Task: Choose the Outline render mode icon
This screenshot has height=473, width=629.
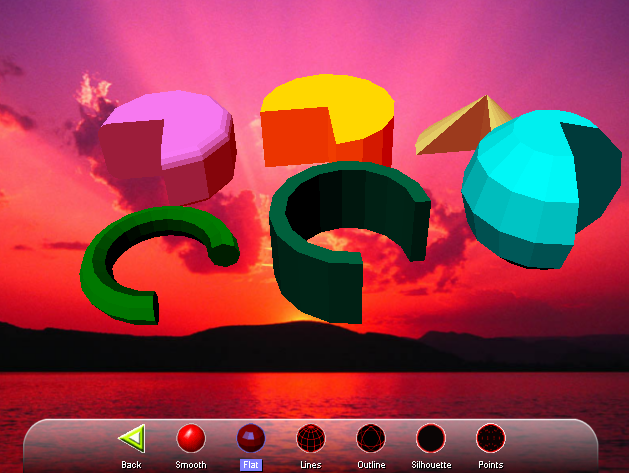Action: [x=371, y=438]
